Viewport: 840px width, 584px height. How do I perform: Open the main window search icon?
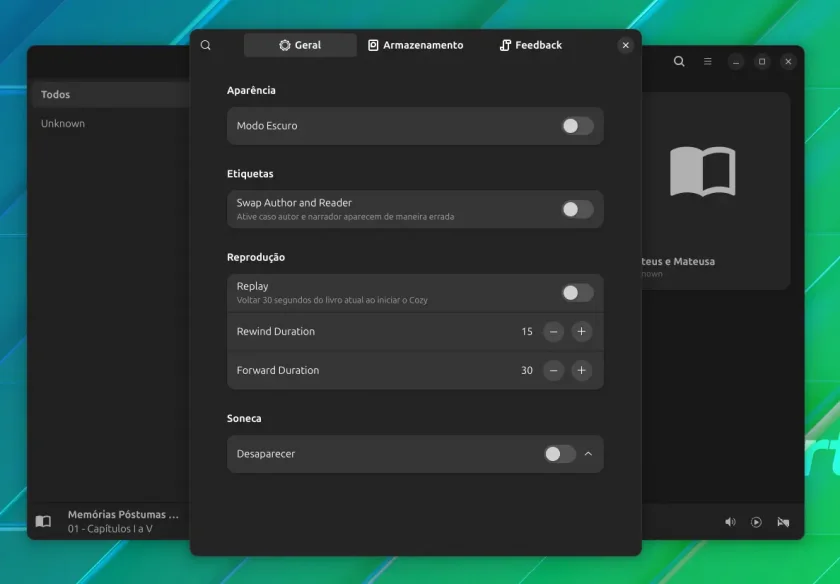coord(679,62)
